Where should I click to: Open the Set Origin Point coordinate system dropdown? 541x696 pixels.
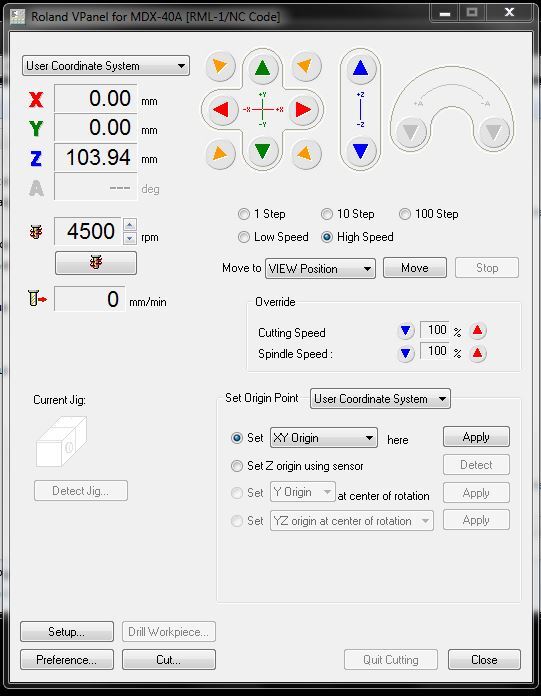[380, 399]
